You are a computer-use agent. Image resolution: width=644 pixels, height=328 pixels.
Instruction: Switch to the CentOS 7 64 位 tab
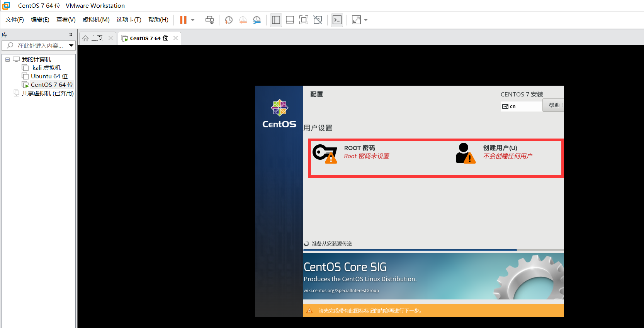[149, 38]
